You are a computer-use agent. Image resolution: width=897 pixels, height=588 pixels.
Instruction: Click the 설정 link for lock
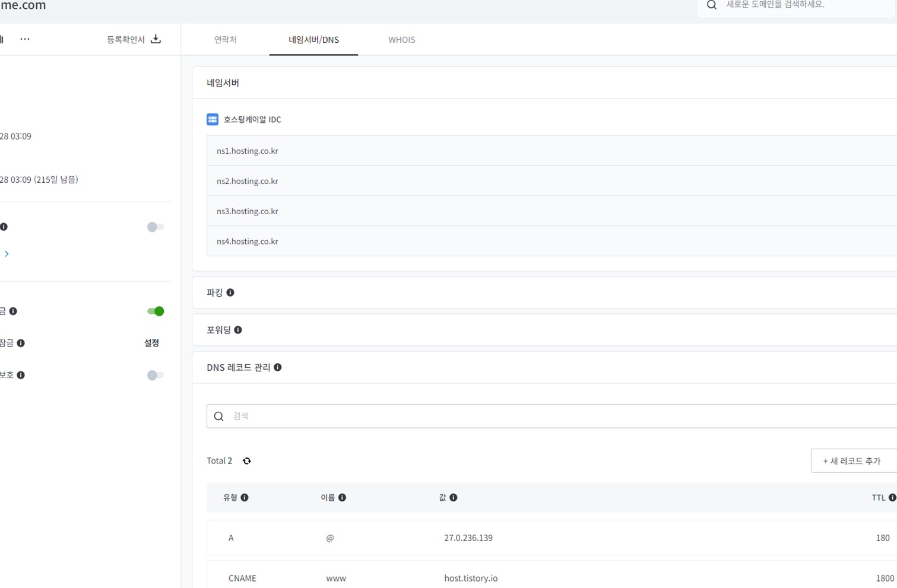tap(151, 343)
